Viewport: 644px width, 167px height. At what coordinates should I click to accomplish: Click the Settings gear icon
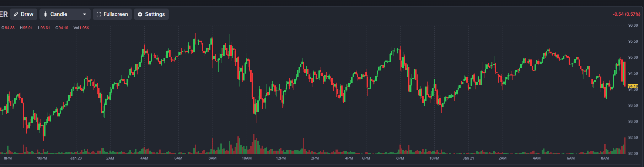click(140, 14)
